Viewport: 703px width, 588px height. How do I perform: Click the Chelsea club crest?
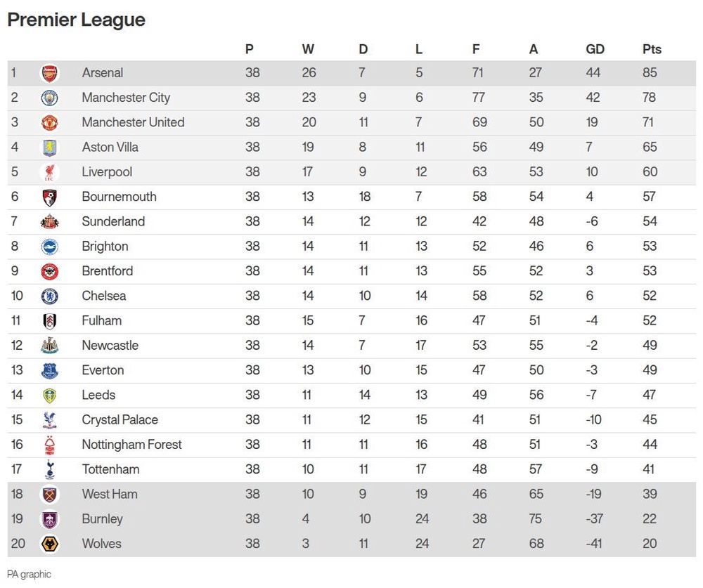coord(49,296)
